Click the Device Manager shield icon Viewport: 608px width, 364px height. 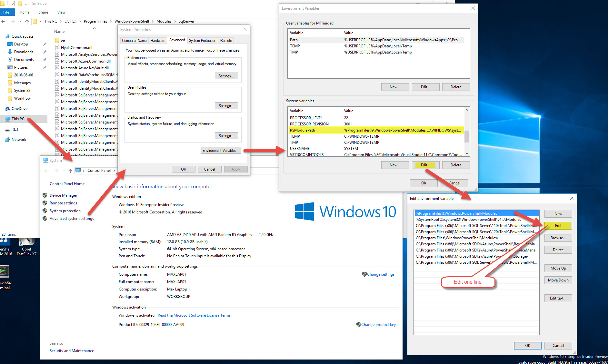45,195
